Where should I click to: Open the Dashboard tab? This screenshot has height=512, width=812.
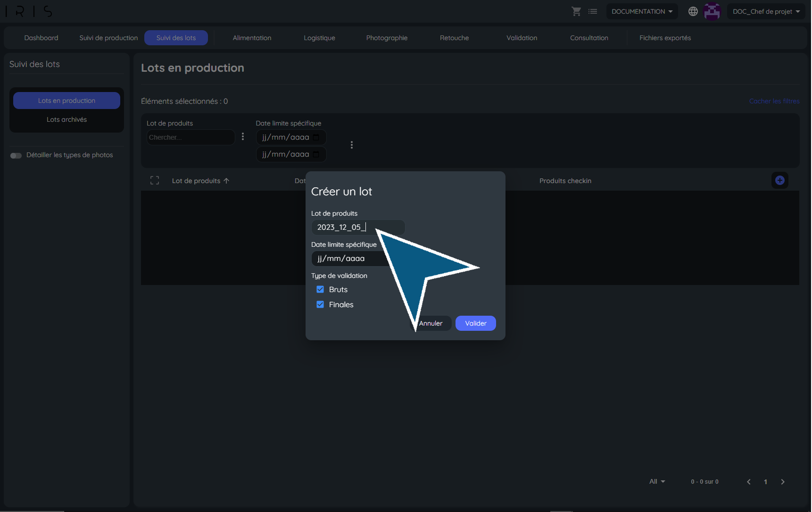tap(41, 38)
